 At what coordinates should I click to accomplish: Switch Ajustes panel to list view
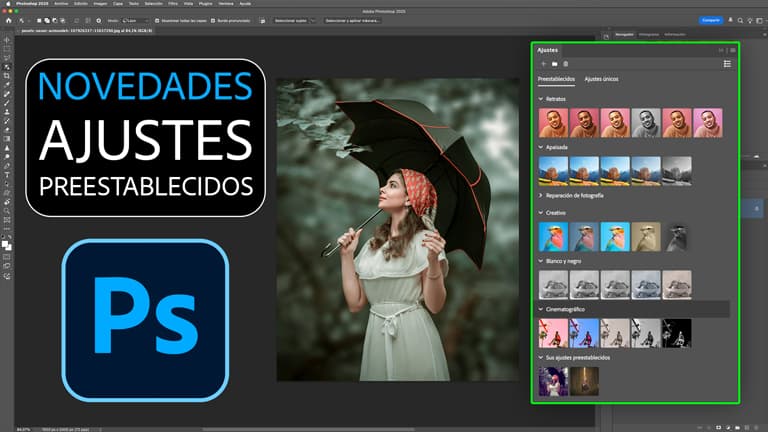(727, 64)
